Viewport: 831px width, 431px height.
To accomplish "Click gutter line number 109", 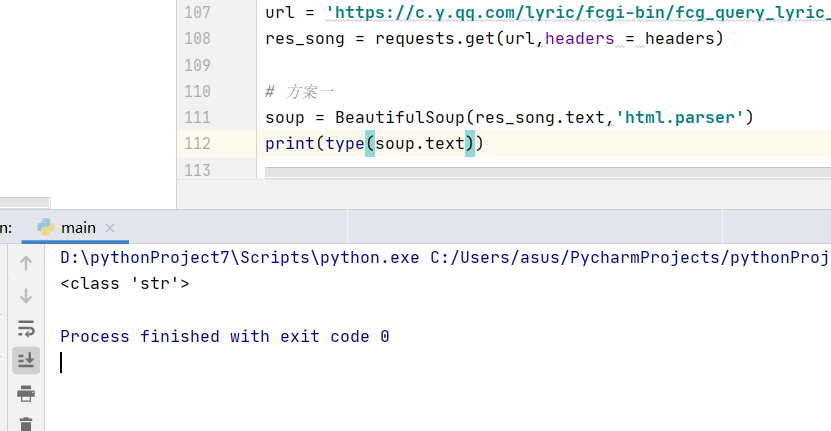I will point(197,65).
